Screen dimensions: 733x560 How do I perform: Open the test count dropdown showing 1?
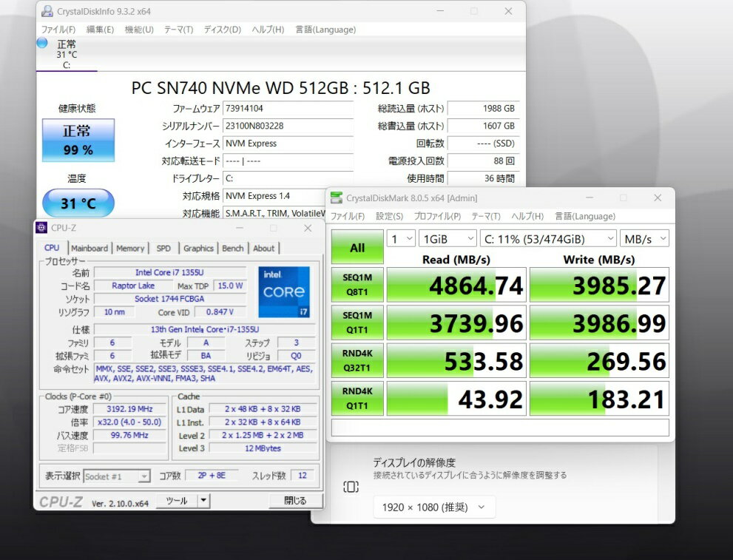[x=401, y=238]
